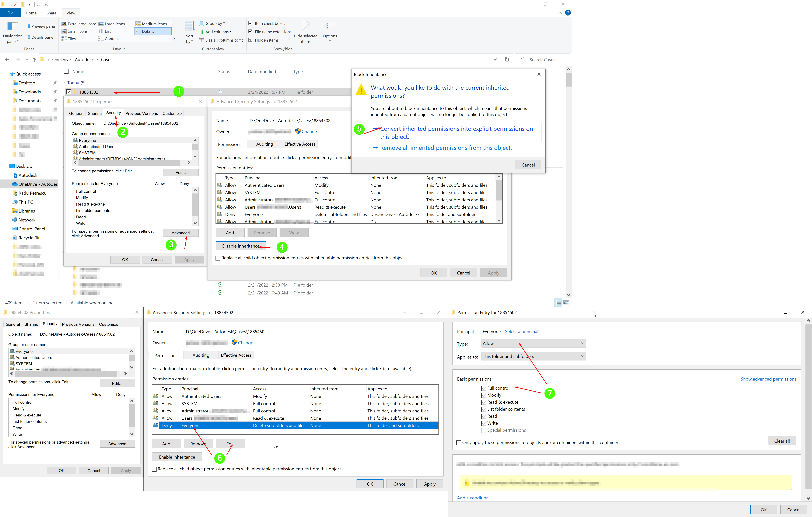Uncheck Full control in Permission Entry
The width and height of the screenshot is (812, 517).
(484, 388)
